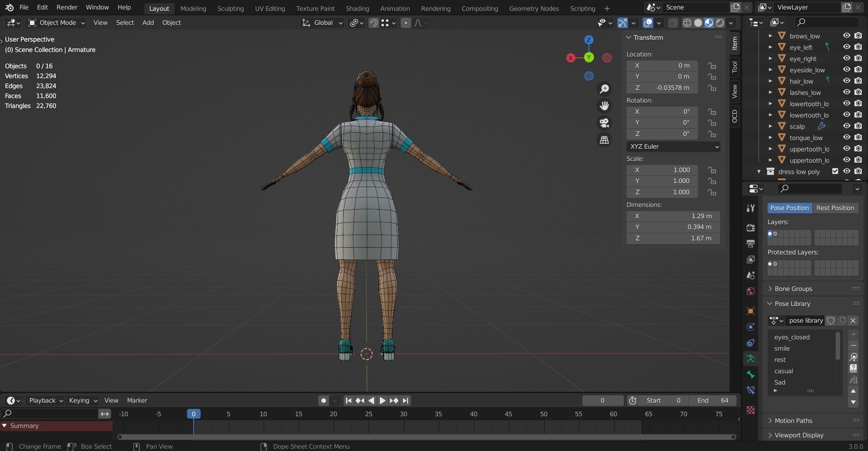Click current frame marker 0 on timeline

[x=194, y=413]
